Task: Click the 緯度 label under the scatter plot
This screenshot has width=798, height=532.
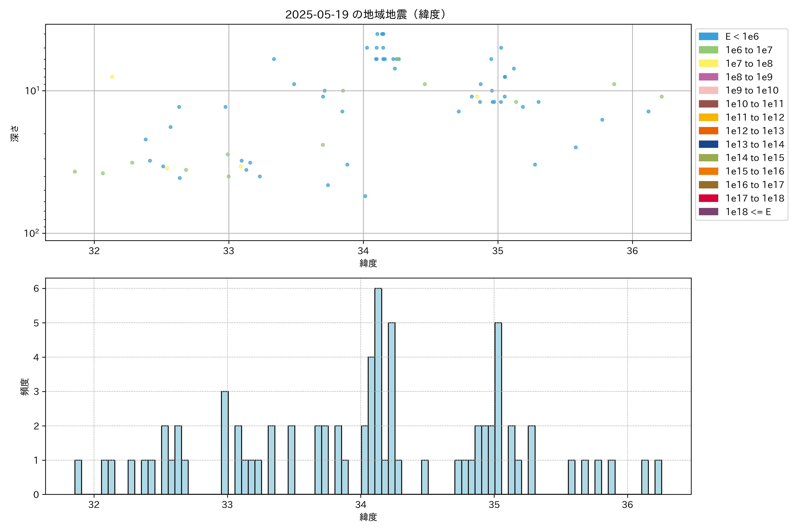Action: pos(368,263)
